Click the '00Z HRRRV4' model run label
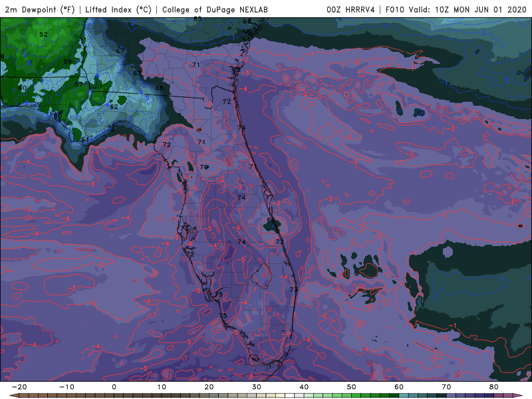Image resolution: width=532 pixels, height=399 pixels. tap(350, 9)
